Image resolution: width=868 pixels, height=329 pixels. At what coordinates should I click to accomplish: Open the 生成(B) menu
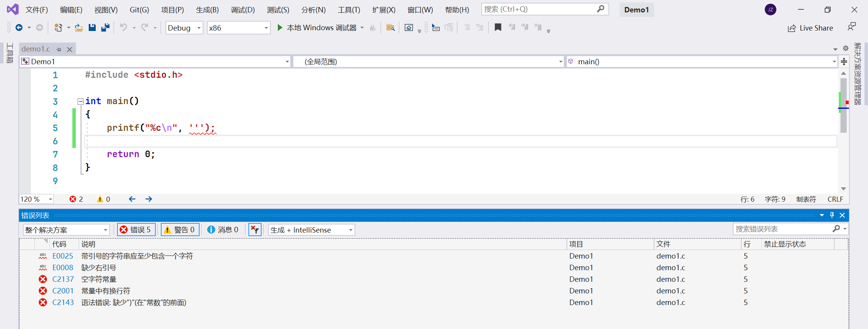tap(207, 10)
